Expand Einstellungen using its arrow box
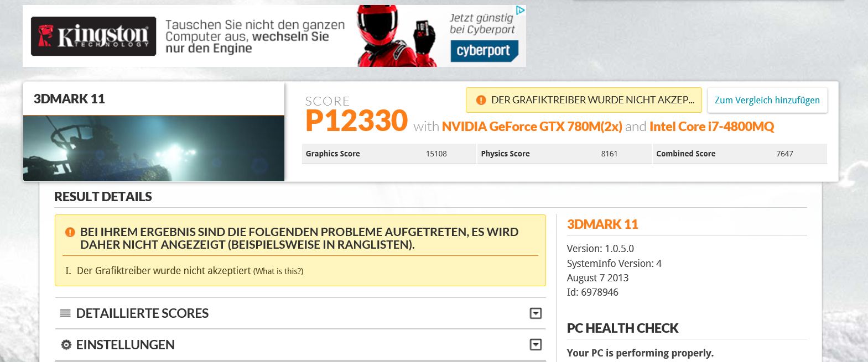 536,345
